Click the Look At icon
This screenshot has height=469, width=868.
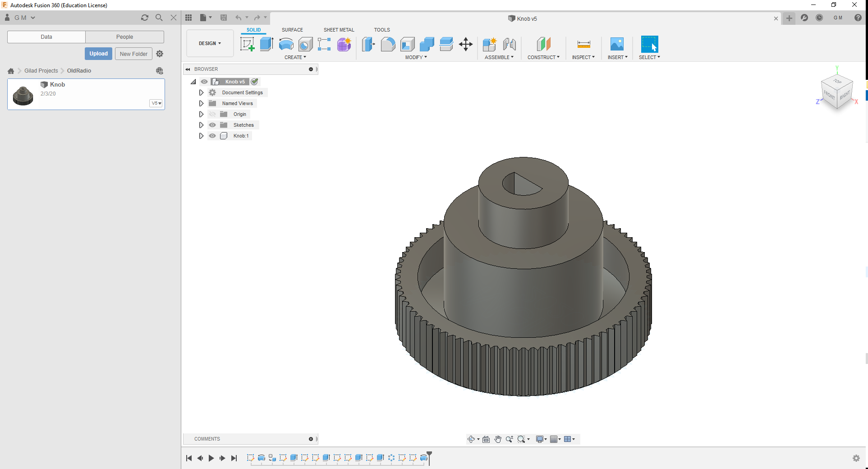tap(486, 439)
